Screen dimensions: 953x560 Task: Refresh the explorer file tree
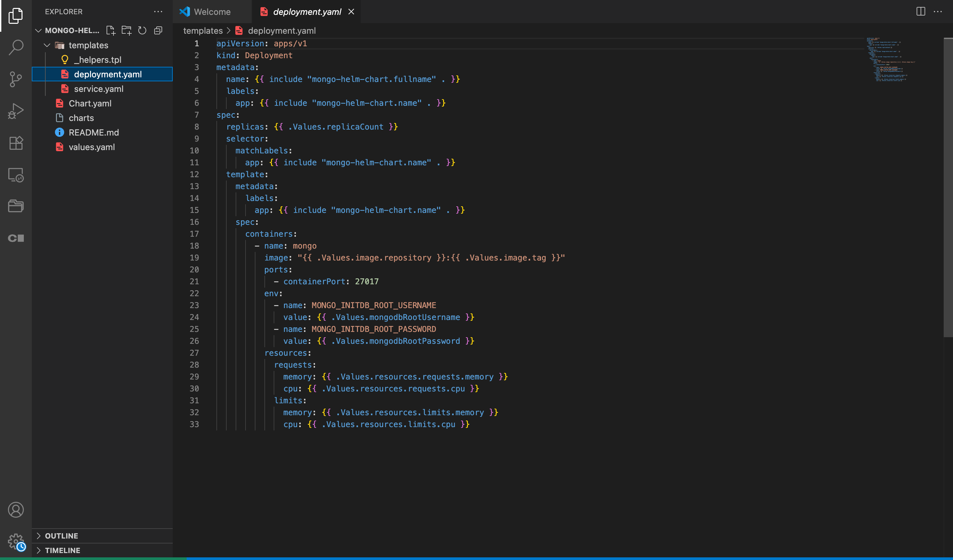tap(142, 31)
